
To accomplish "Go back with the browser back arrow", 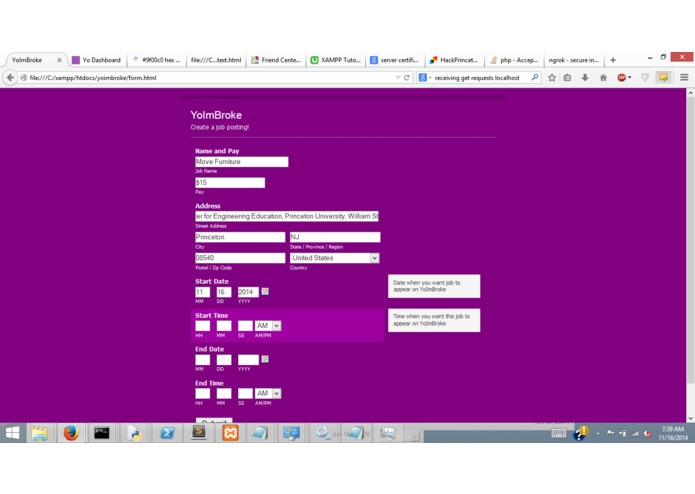I will [10, 78].
